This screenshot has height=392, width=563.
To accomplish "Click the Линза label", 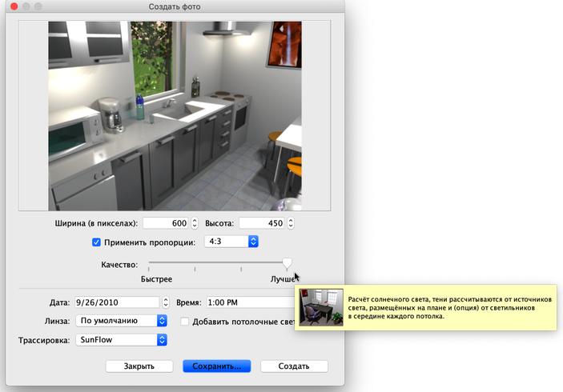I will (x=57, y=321).
